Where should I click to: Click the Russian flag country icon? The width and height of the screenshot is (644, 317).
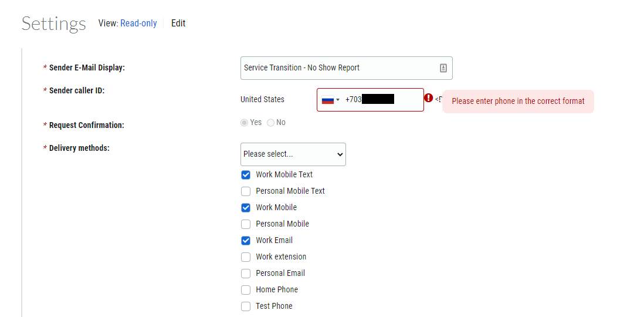[x=328, y=100]
